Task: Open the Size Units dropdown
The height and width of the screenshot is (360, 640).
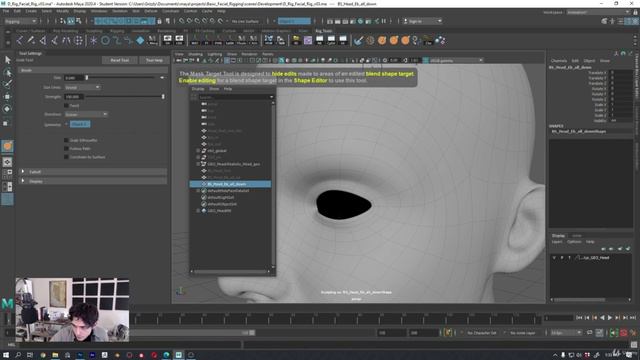Action: (82, 87)
